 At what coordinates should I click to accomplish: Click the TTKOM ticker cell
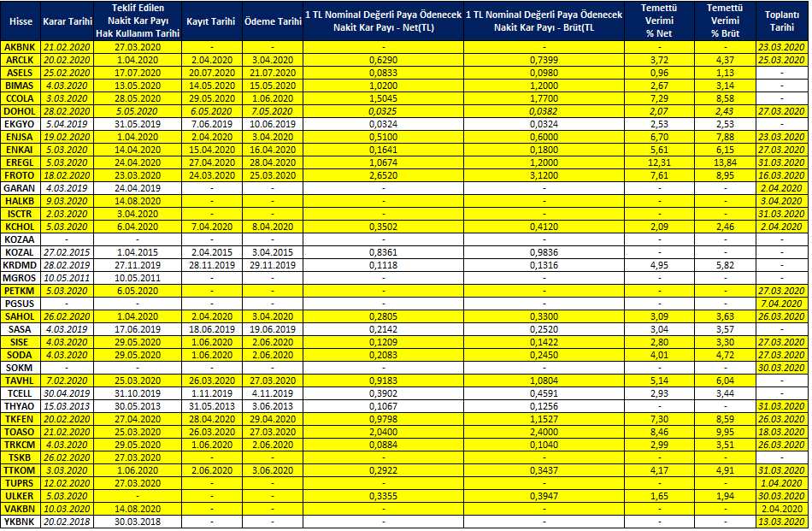coord(21,470)
